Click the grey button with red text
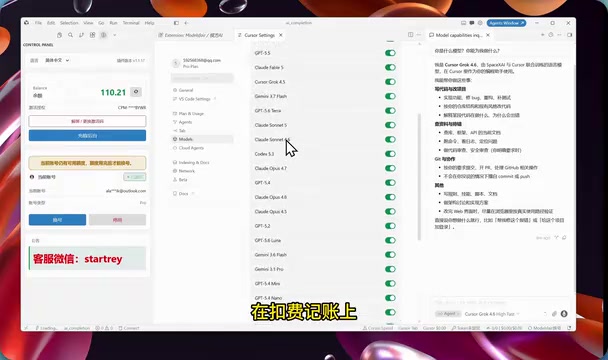The height and width of the screenshot is (360, 608). pos(117,220)
